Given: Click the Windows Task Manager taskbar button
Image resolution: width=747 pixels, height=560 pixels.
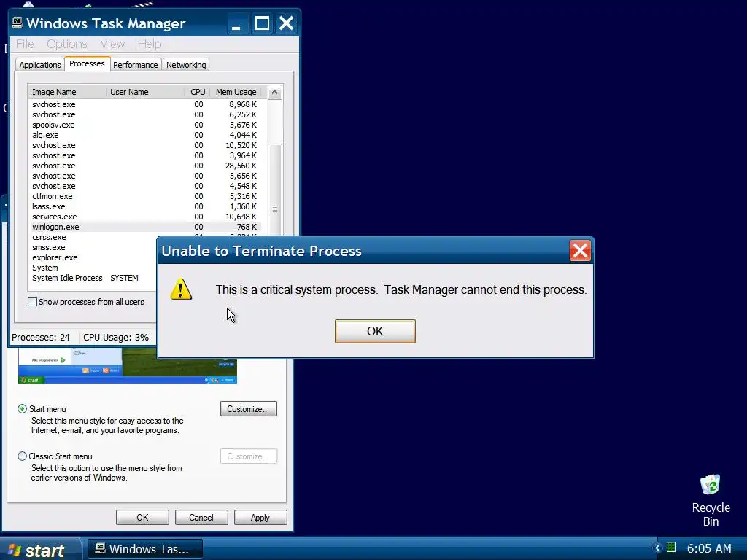Looking at the screenshot, I should tap(145, 549).
